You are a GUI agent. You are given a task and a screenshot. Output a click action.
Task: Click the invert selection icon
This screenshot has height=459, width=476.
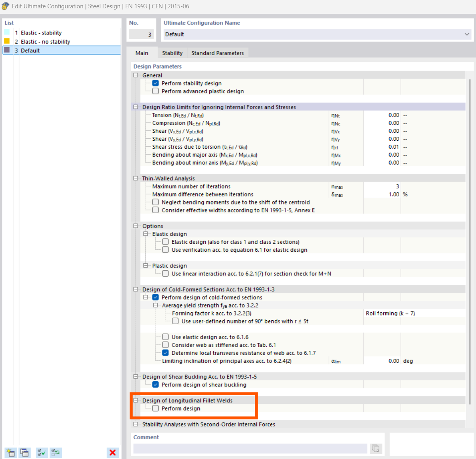[56, 452]
